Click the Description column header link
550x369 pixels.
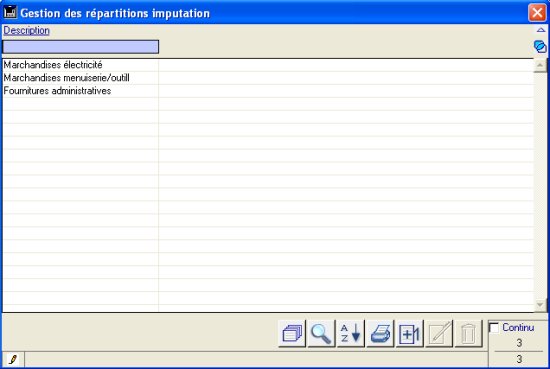point(26,31)
